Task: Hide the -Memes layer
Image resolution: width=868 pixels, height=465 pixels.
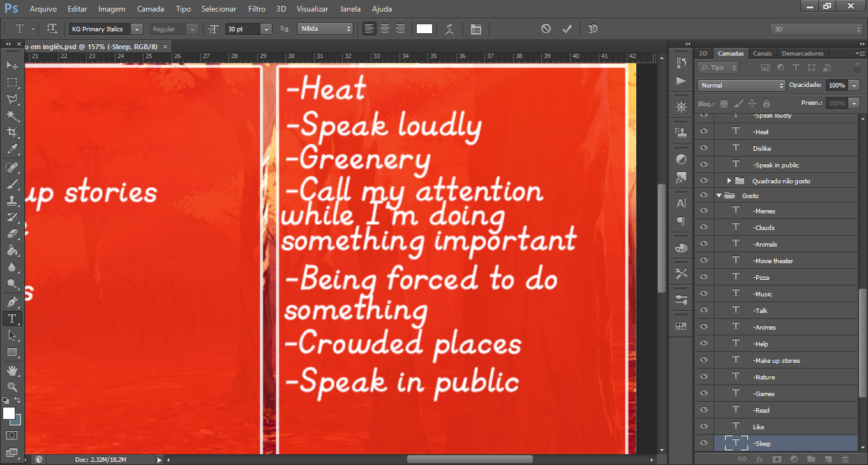Action: [704, 211]
